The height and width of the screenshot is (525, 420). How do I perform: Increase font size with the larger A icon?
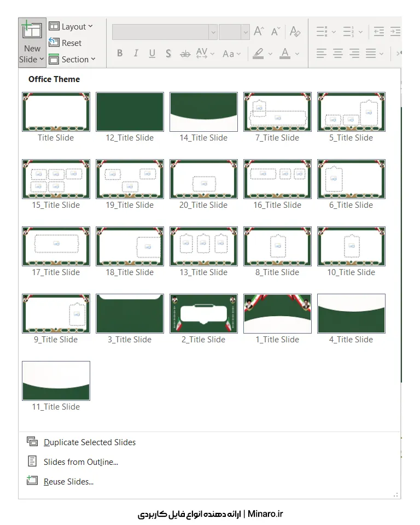259,32
